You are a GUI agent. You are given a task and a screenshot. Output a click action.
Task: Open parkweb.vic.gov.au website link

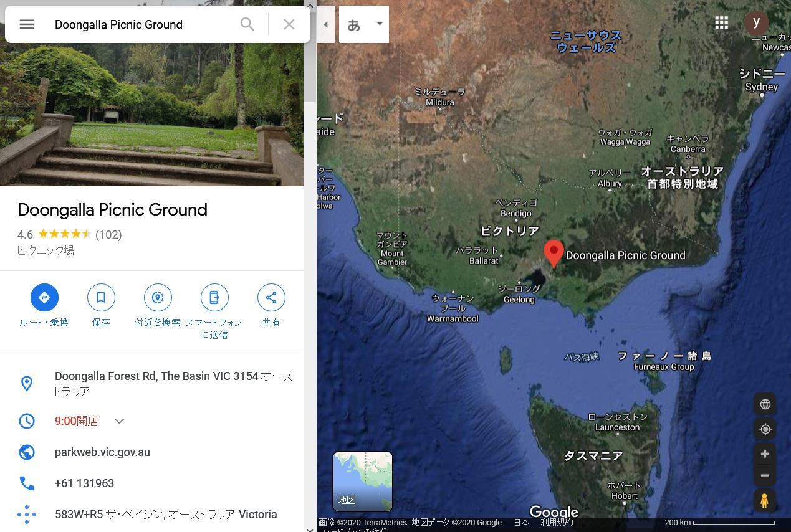pos(102,452)
